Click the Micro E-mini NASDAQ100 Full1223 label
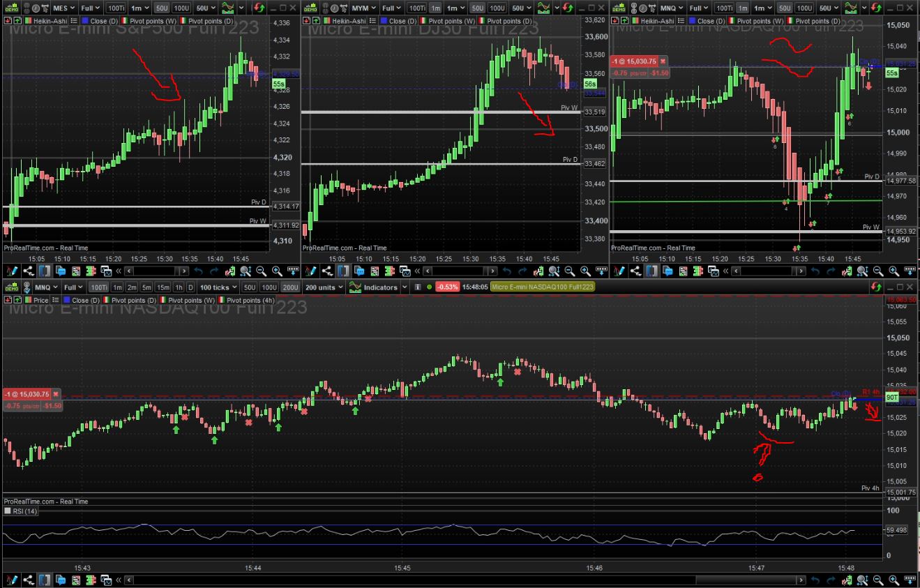 tap(543, 287)
